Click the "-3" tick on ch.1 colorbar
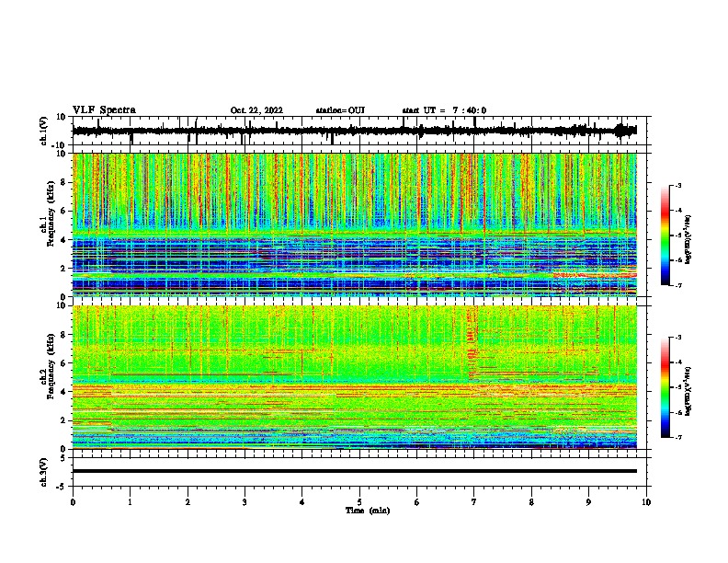This screenshot has width=728, height=563. point(678,185)
